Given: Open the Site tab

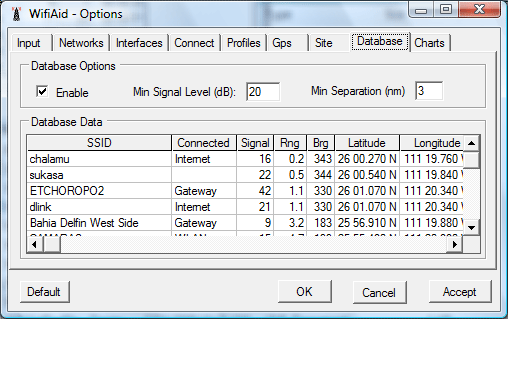Looking at the screenshot, I should pos(323,43).
